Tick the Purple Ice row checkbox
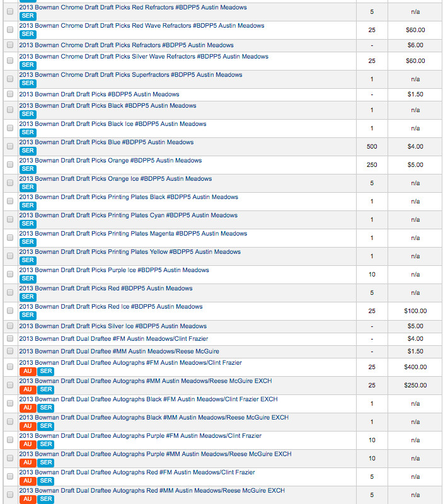The width and height of the screenshot is (443, 504). 10,274
